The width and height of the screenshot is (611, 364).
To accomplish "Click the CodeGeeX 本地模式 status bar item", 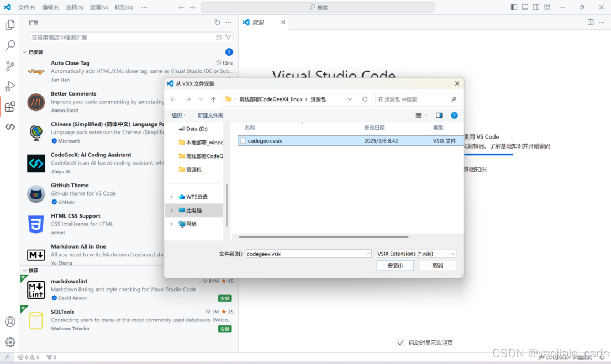I will click(x=566, y=357).
